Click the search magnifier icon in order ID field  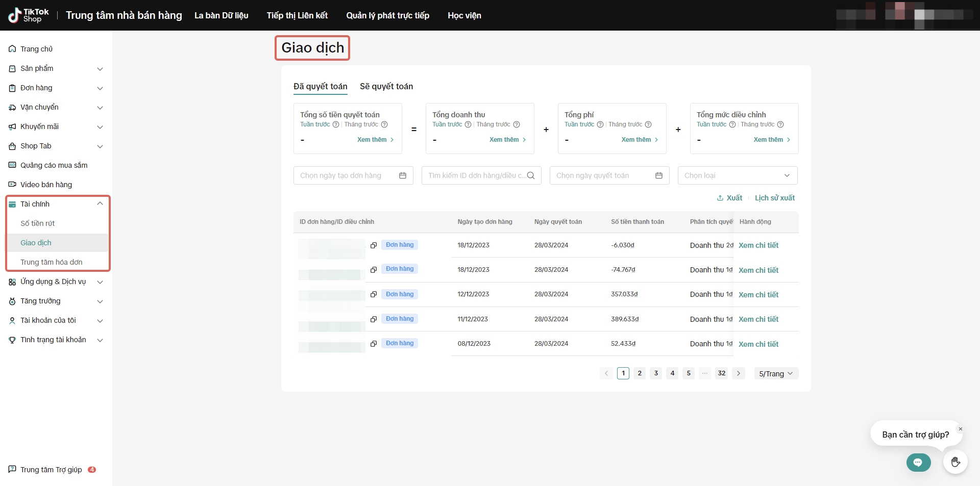531,175
